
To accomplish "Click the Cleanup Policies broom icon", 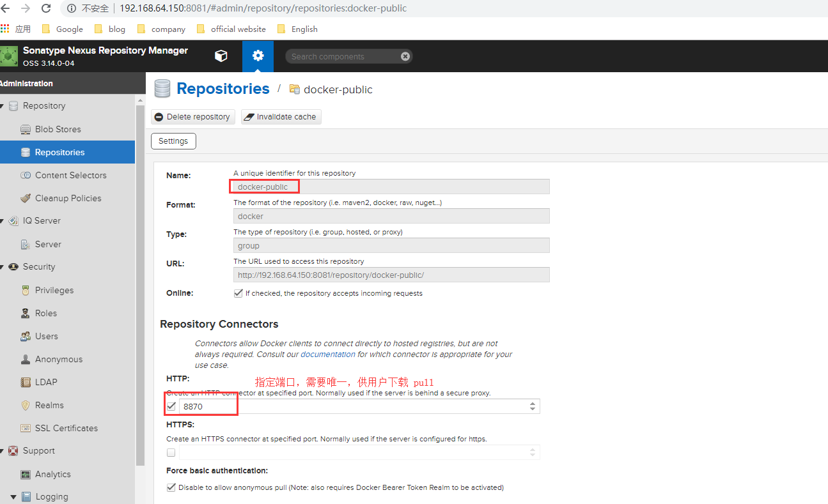I will tap(26, 198).
